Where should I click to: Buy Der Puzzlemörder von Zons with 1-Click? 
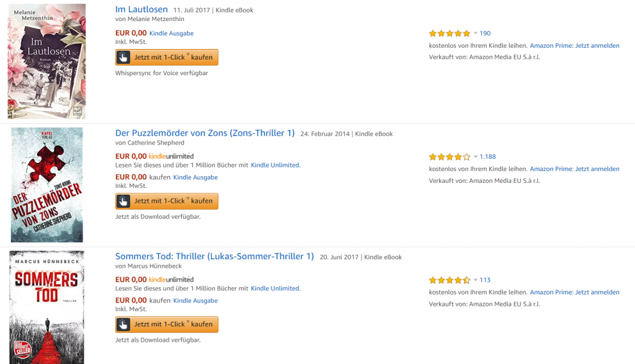coord(166,201)
